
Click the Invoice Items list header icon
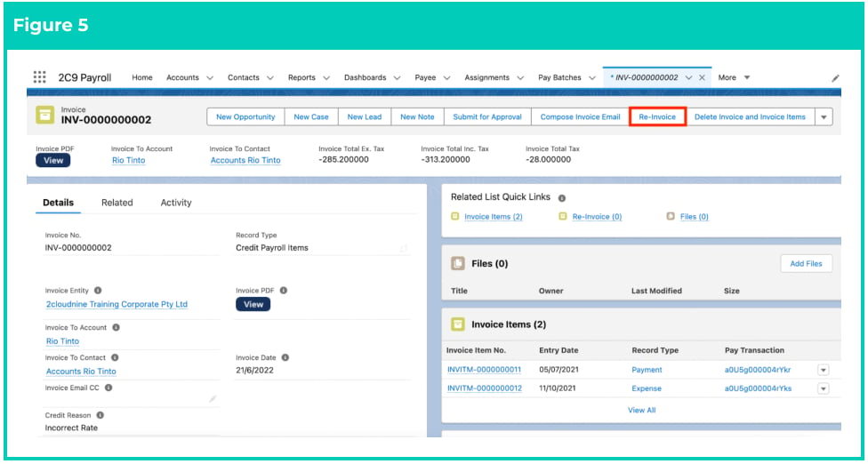point(457,324)
